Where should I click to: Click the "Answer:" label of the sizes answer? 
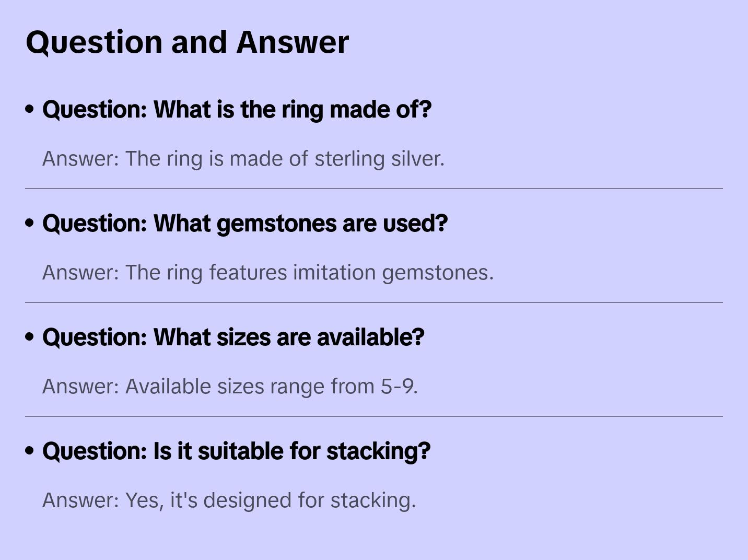[81, 387]
